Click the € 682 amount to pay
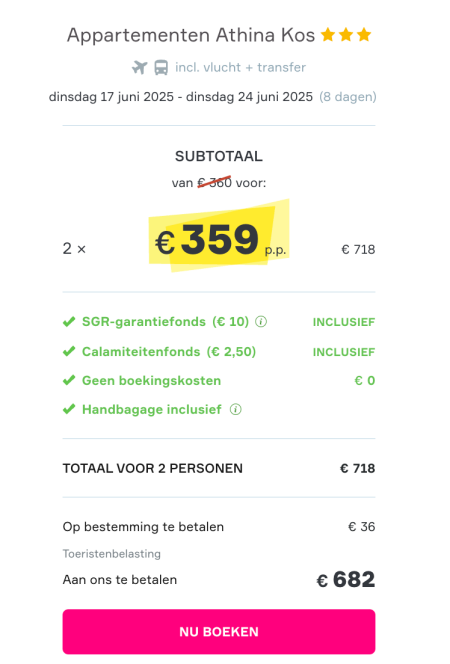This screenshot has height=664, width=450. pos(346,580)
